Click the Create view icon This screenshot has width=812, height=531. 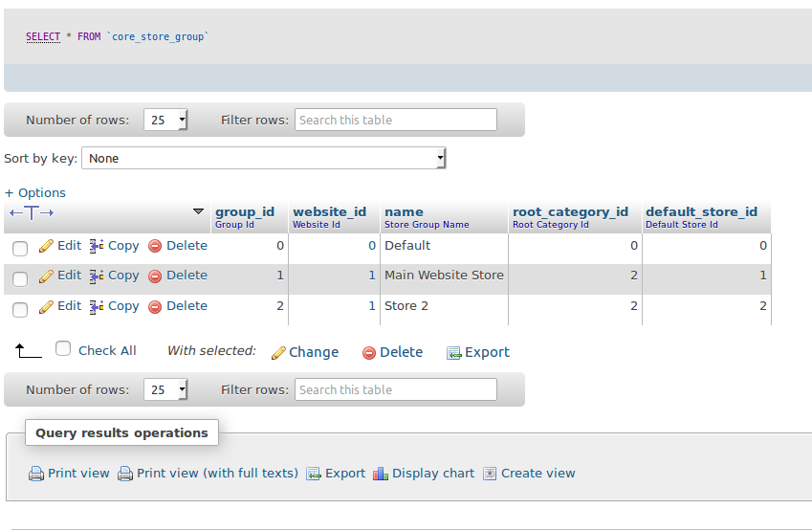pyautogui.click(x=490, y=474)
